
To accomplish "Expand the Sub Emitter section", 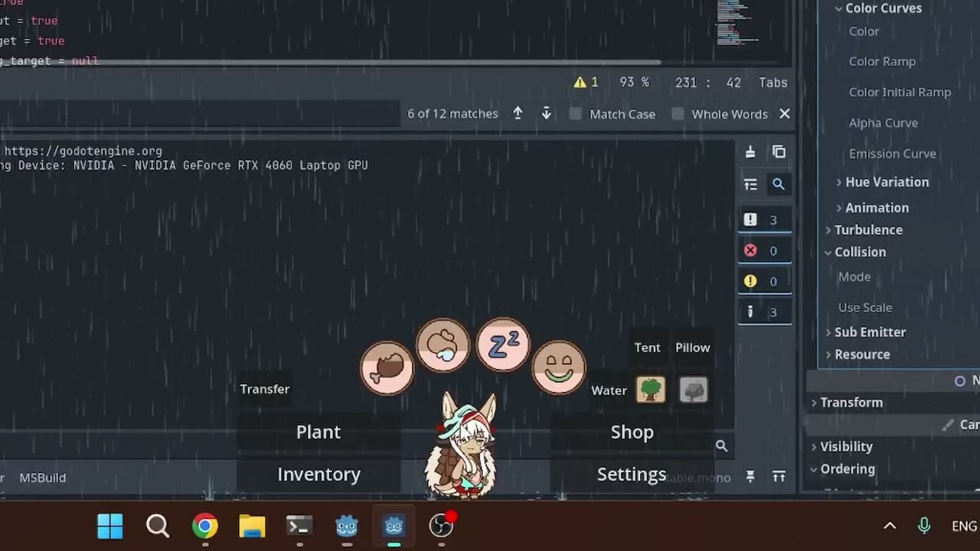I will tap(870, 331).
